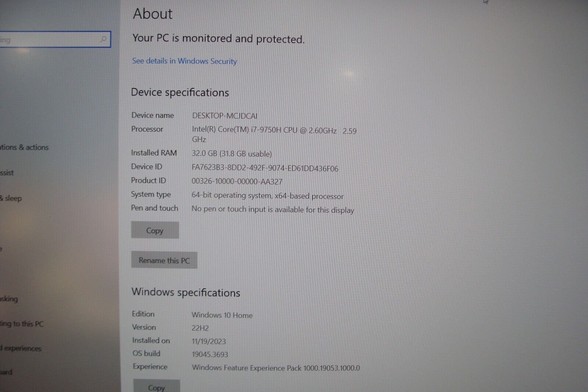Open Notifications & actions sidebar item
Screen dimensions: 588x392
point(24,147)
